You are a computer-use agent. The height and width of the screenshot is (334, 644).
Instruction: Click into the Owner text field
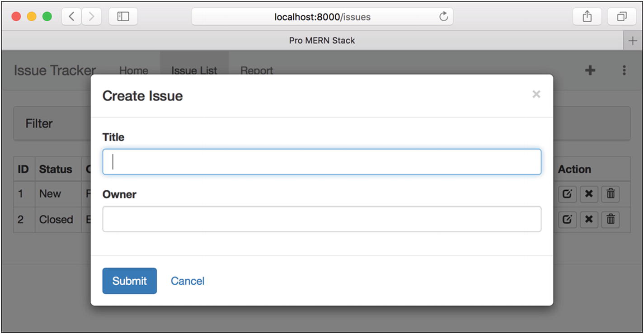coord(321,219)
